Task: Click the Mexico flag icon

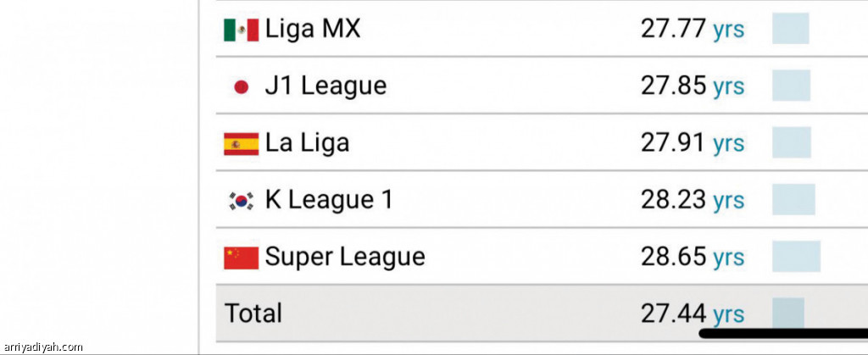Action: 241,30
